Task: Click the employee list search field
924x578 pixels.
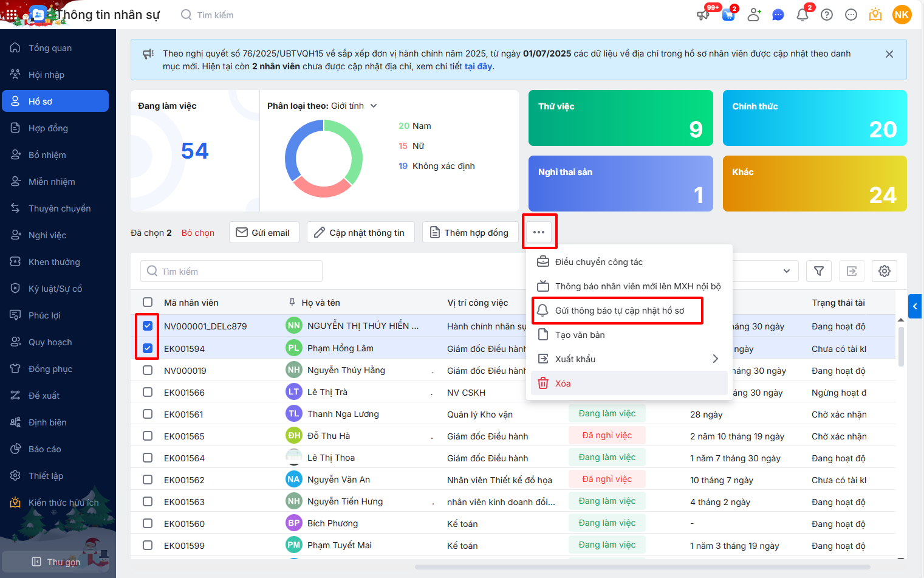Action: pyautogui.click(x=231, y=271)
